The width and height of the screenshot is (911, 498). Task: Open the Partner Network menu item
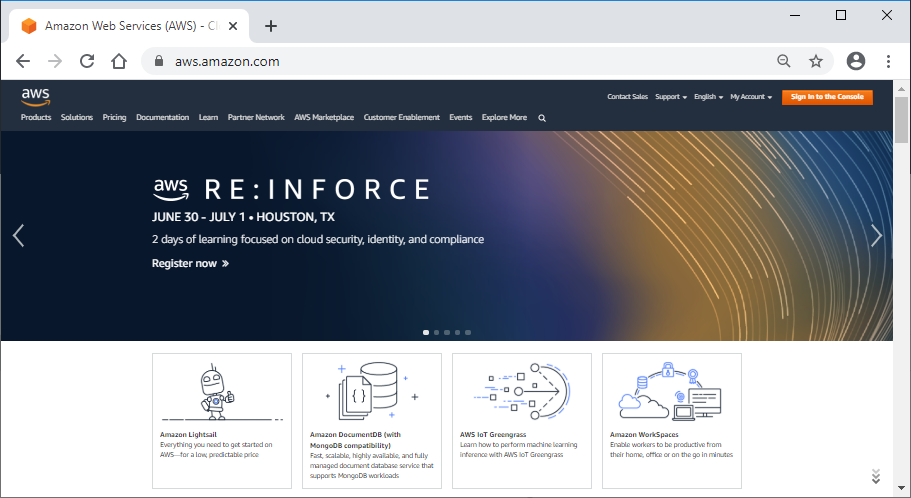[256, 117]
